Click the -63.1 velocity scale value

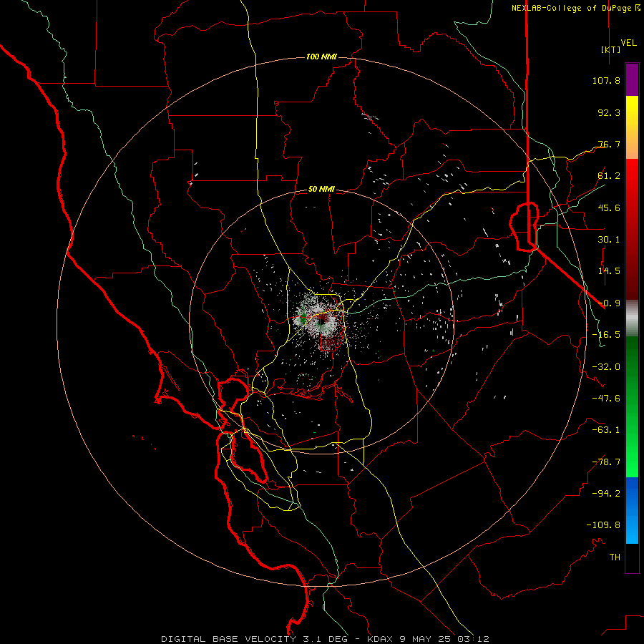pos(606,430)
